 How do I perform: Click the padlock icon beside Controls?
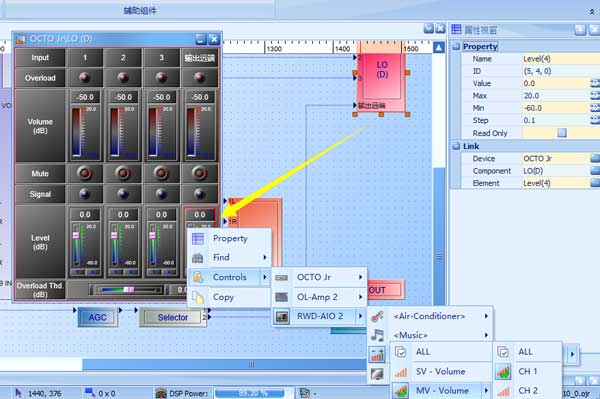(197, 277)
